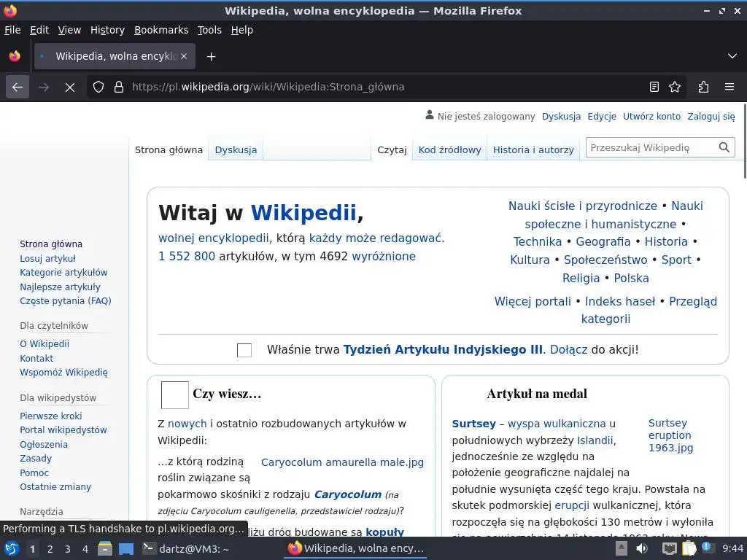Open the clipboard tray icon
Viewport: 747px width, 560px height.
coord(689,548)
